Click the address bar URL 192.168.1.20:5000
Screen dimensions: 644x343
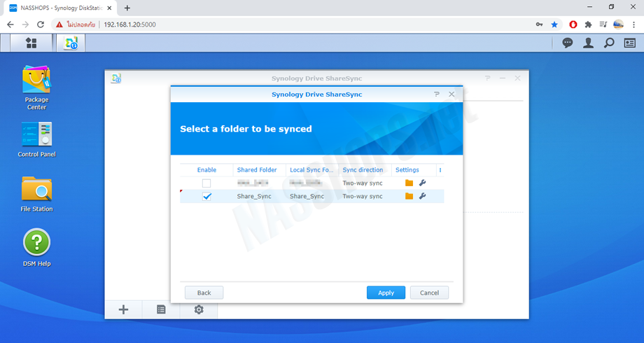point(129,24)
